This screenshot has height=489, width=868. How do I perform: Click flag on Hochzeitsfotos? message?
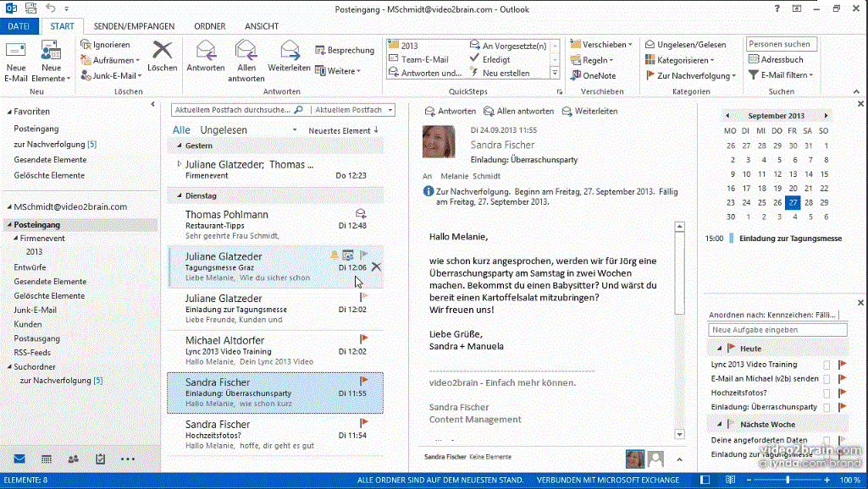click(363, 423)
